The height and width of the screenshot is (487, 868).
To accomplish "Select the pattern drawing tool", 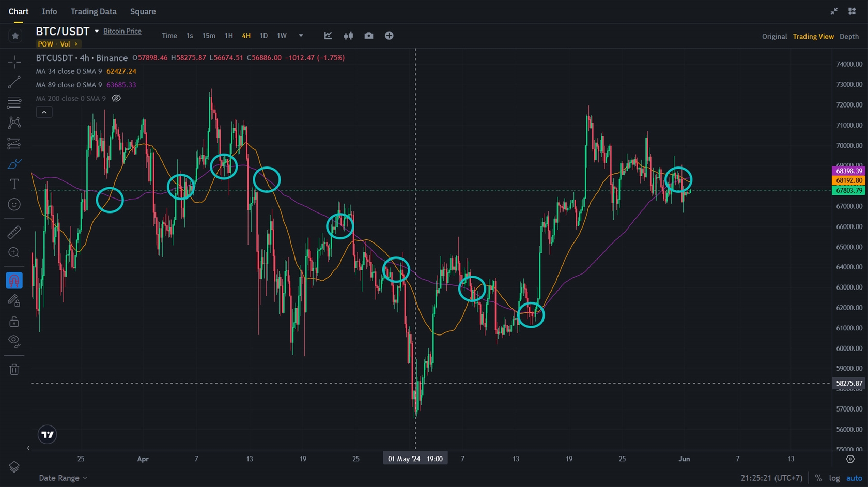I will [x=14, y=123].
